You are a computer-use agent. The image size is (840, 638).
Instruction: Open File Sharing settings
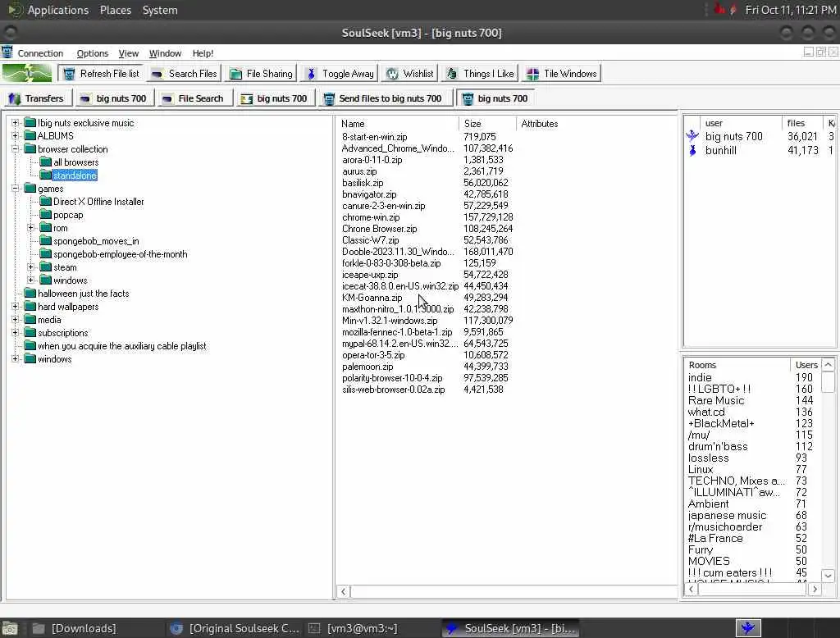click(260, 73)
